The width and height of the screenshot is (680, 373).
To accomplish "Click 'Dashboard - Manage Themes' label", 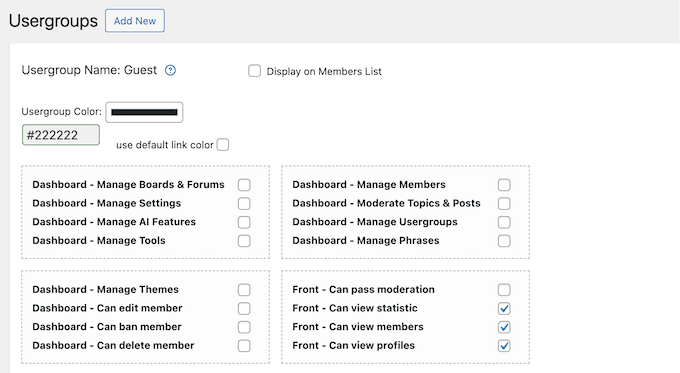I will [105, 290].
